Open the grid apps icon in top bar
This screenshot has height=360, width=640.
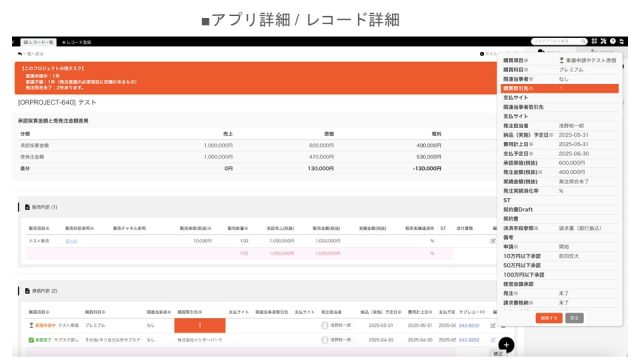[594, 41]
